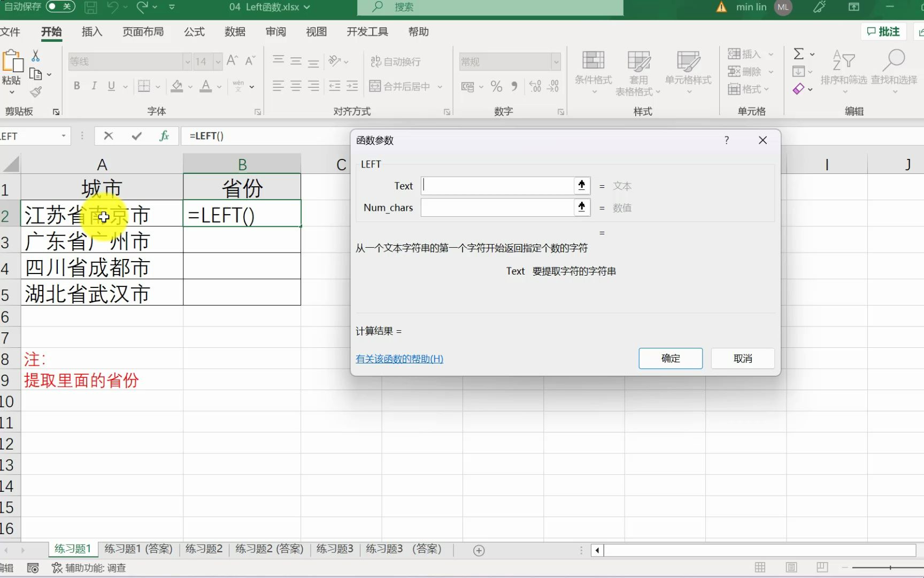
Task: Switch to sheet tab 练习题2
Action: click(204, 549)
